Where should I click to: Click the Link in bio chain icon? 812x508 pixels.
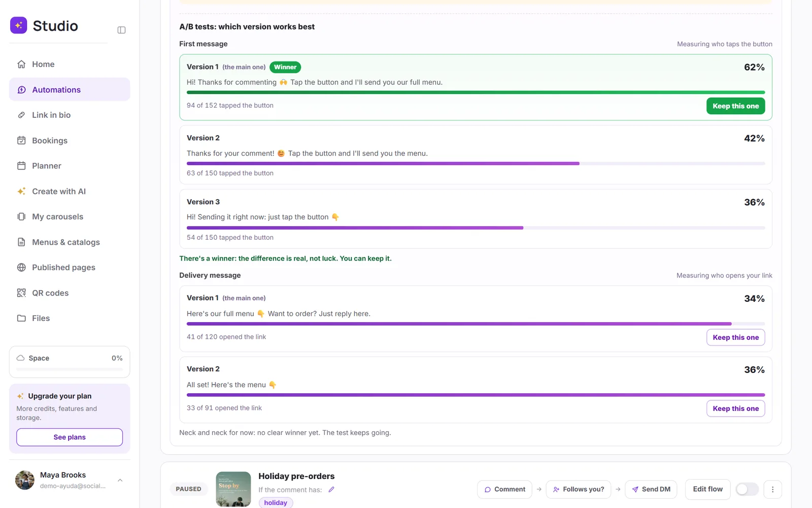(21, 115)
